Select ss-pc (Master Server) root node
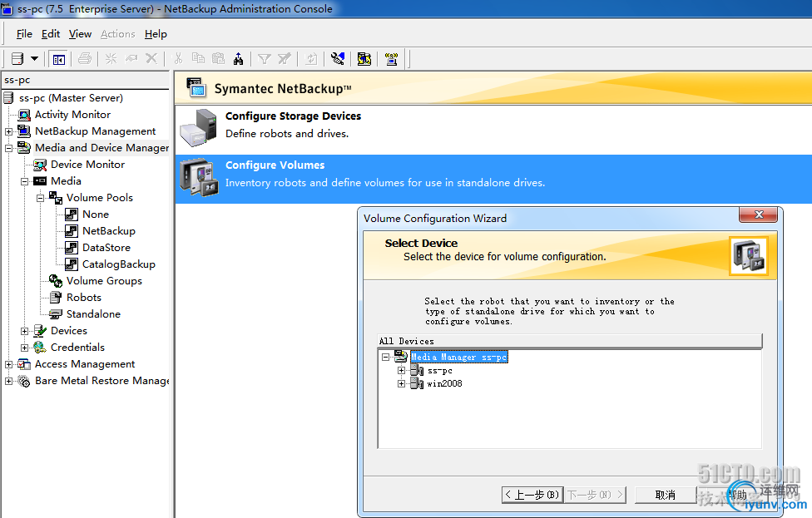This screenshot has height=518, width=812. (x=71, y=98)
